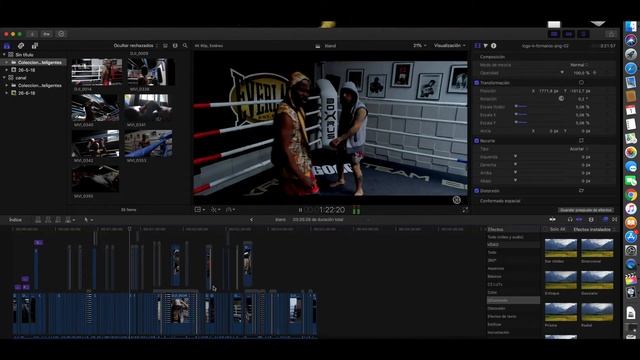Toggle the inspector panel via the toolbar
Screen dimensions: 640x360
pyautogui.click(x=583, y=34)
